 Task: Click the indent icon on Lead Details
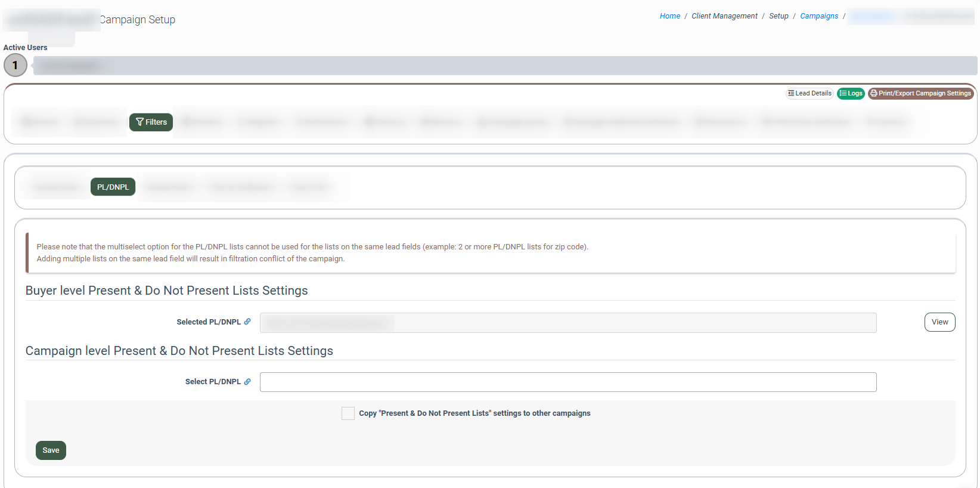pyautogui.click(x=791, y=94)
